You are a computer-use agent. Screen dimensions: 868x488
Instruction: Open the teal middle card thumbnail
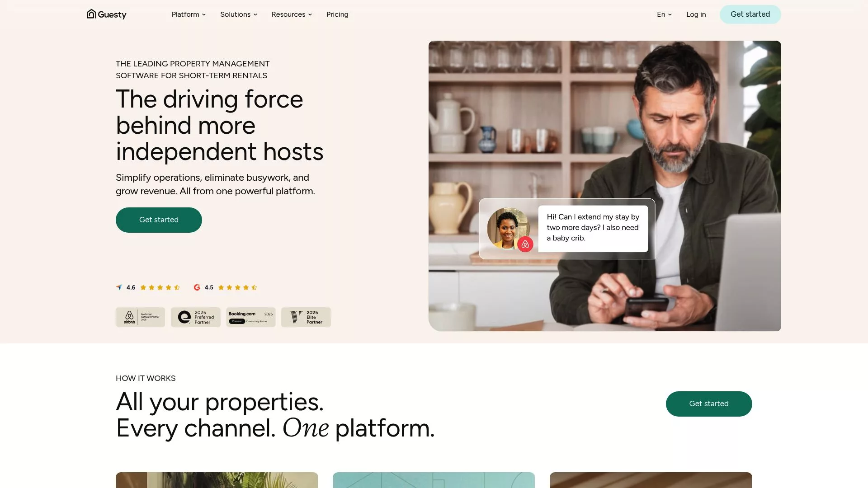(x=434, y=480)
